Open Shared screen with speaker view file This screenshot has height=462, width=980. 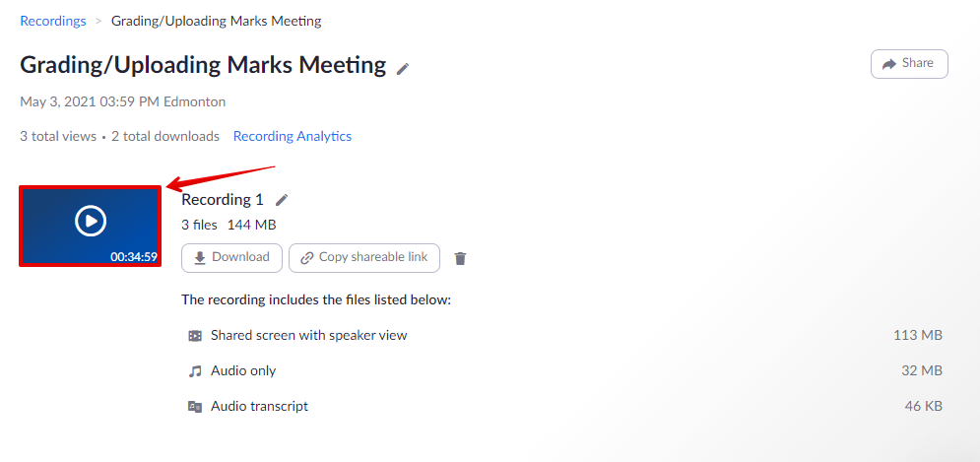coord(308,335)
